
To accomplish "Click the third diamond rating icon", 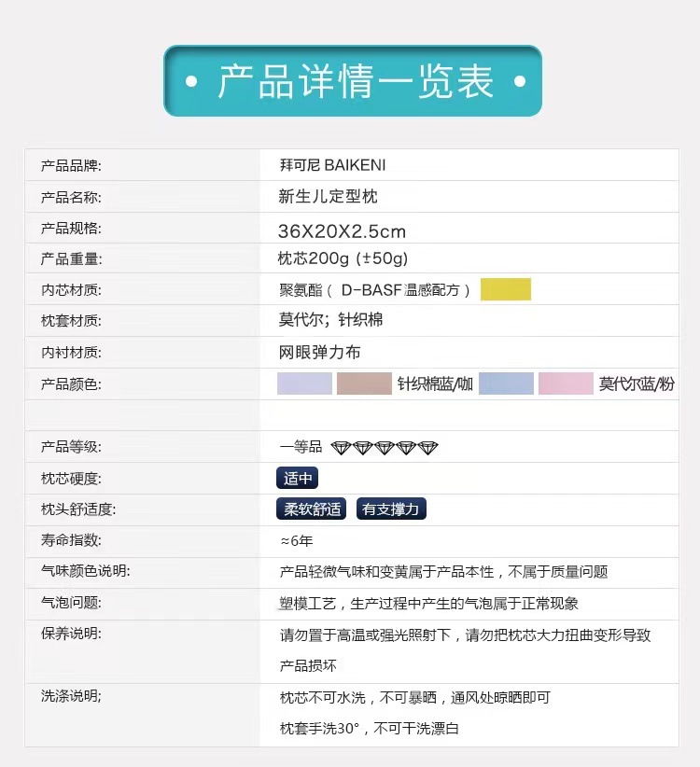I will 385,449.
